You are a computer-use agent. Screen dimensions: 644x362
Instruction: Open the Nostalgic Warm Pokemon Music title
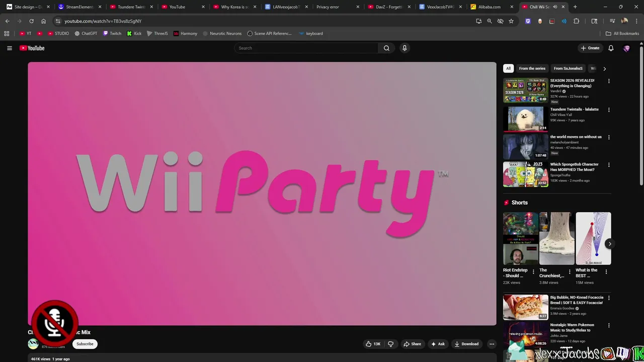pyautogui.click(x=572, y=327)
